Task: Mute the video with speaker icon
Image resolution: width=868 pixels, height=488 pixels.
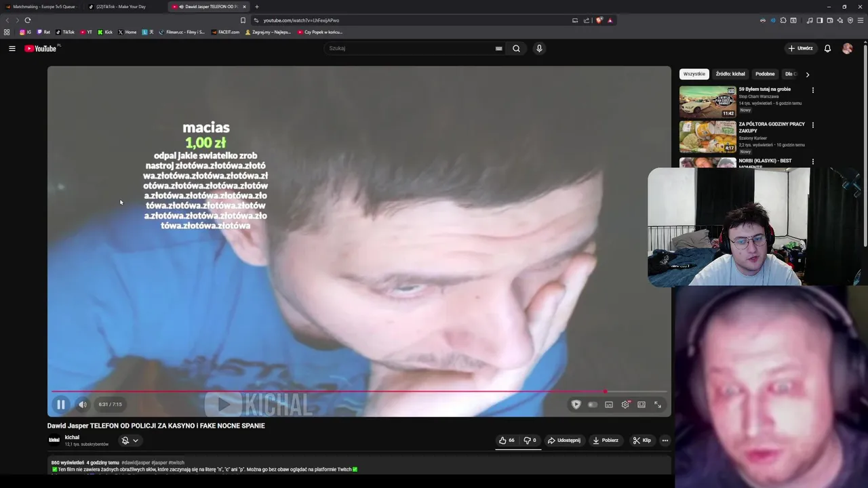Action: point(82,405)
